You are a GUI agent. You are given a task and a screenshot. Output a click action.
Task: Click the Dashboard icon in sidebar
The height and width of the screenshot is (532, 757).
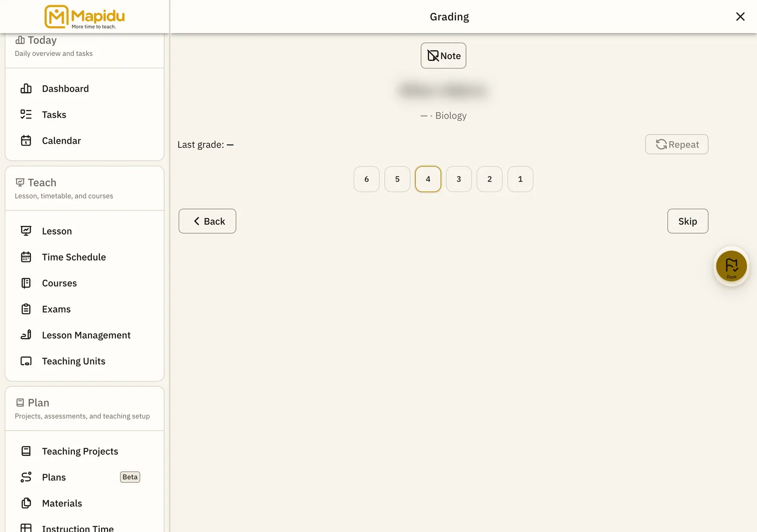click(x=26, y=88)
